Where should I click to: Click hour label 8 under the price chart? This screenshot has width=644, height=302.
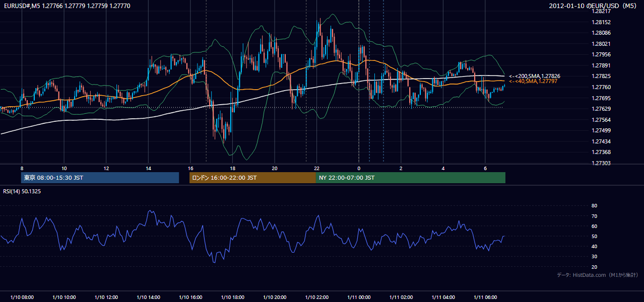coord(22,168)
